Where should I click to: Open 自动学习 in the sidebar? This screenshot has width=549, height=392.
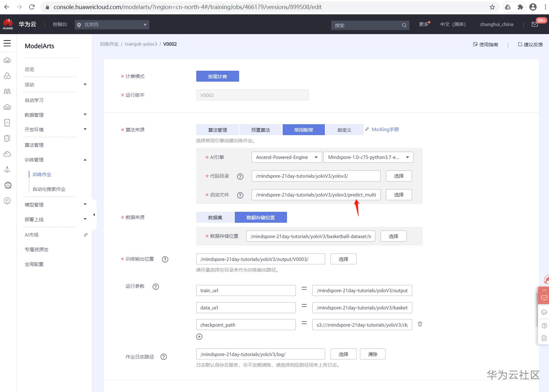click(34, 100)
